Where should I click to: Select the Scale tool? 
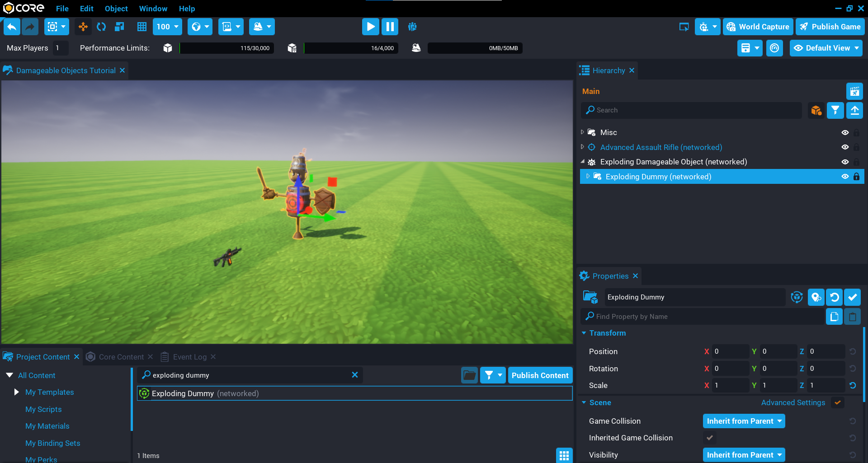tap(119, 27)
